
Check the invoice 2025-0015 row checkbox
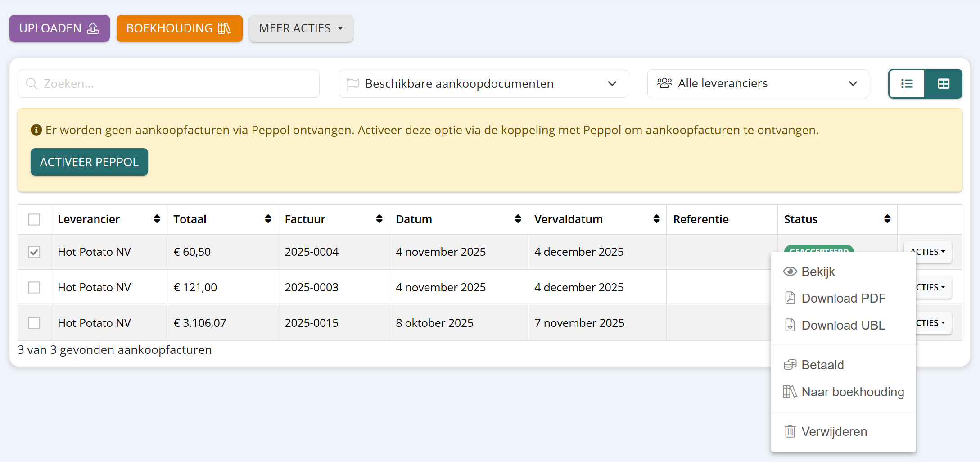34,323
